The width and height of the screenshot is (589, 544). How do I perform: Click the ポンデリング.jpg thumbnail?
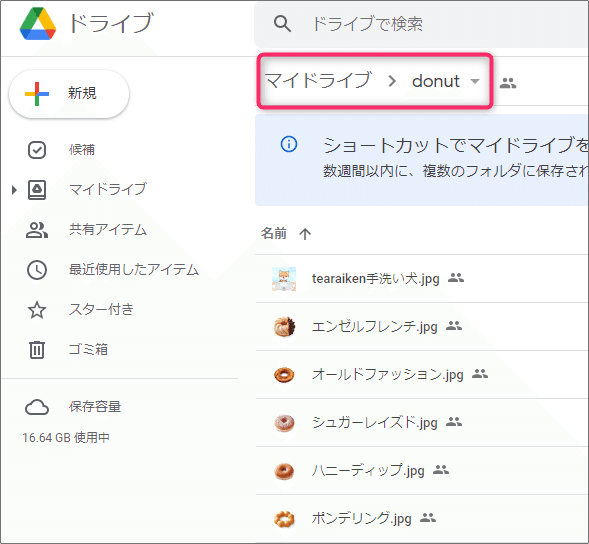tap(284, 519)
